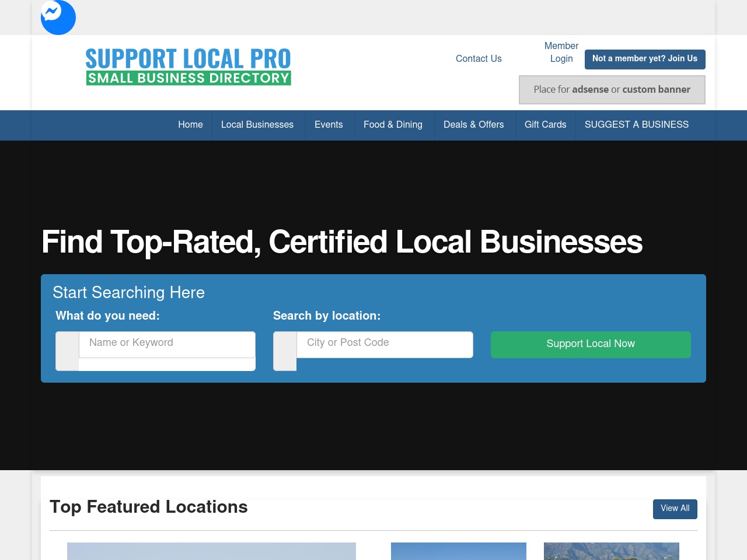The height and width of the screenshot is (560, 747).
Task: Click Not a member yet? Join Us
Action: (645, 59)
